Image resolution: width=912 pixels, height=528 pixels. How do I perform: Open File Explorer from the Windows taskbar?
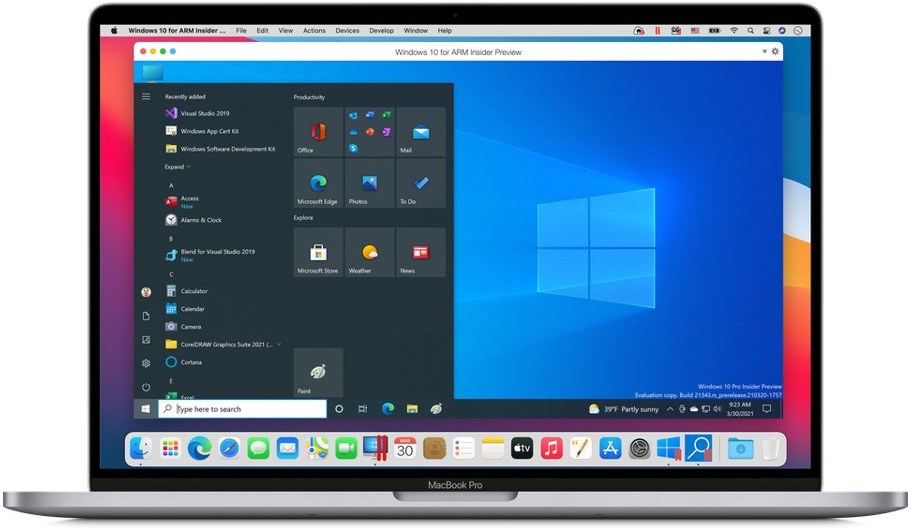click(x=412, y=409)
